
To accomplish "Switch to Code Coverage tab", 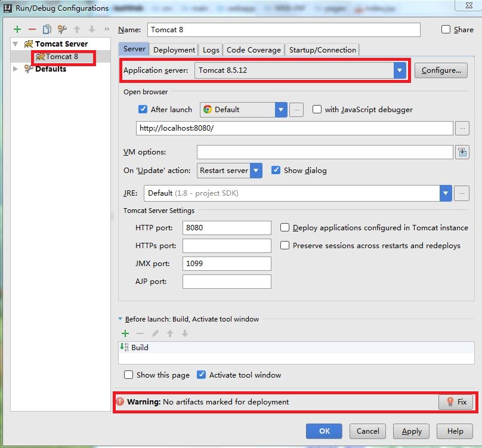I will (254, 50).
